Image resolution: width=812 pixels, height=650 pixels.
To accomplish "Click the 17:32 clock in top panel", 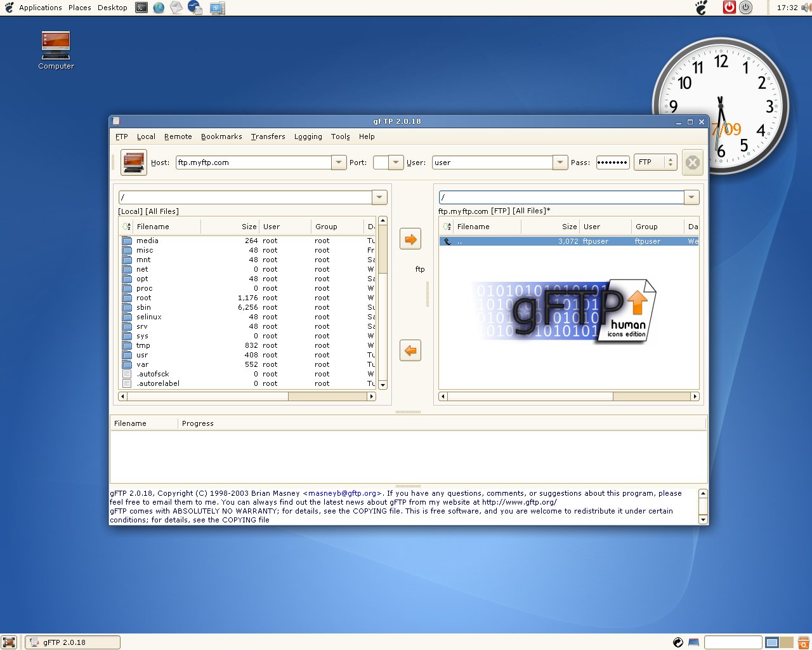I will [787, 8].
